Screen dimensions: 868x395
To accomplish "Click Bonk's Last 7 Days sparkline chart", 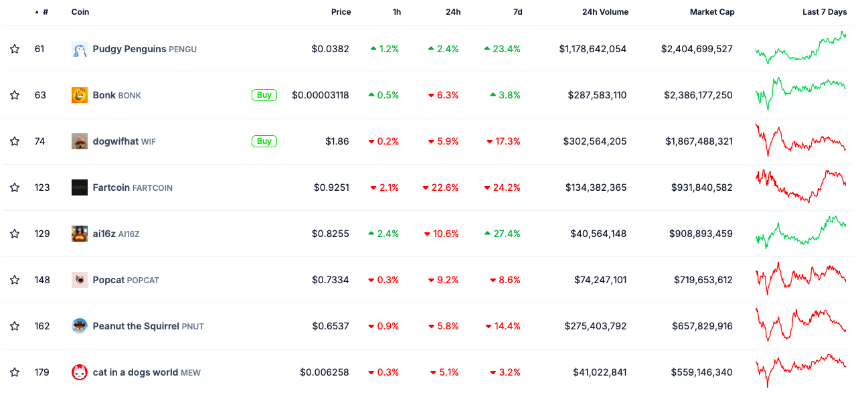I will tap(800, 94).
